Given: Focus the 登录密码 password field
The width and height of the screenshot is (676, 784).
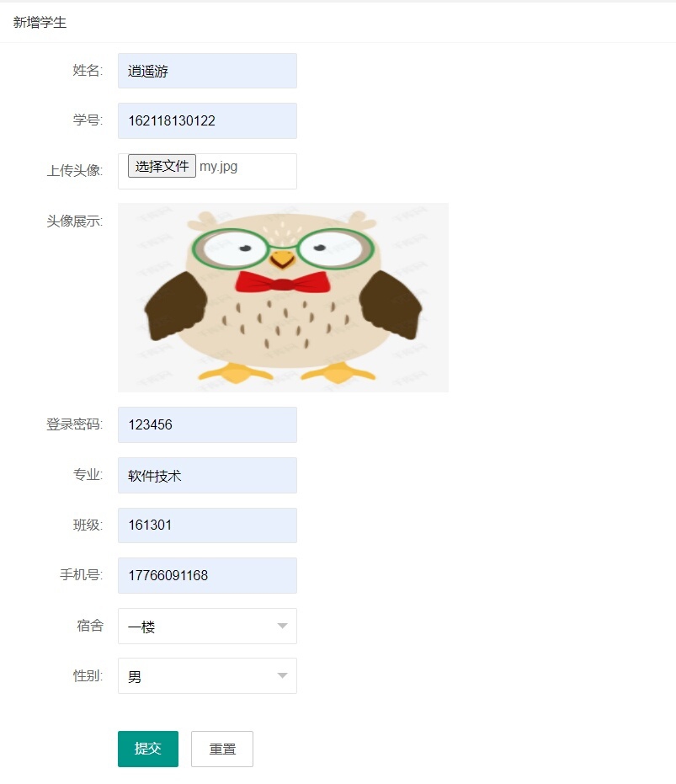Looking at the screenshot, I should click(x=207, y=424).
